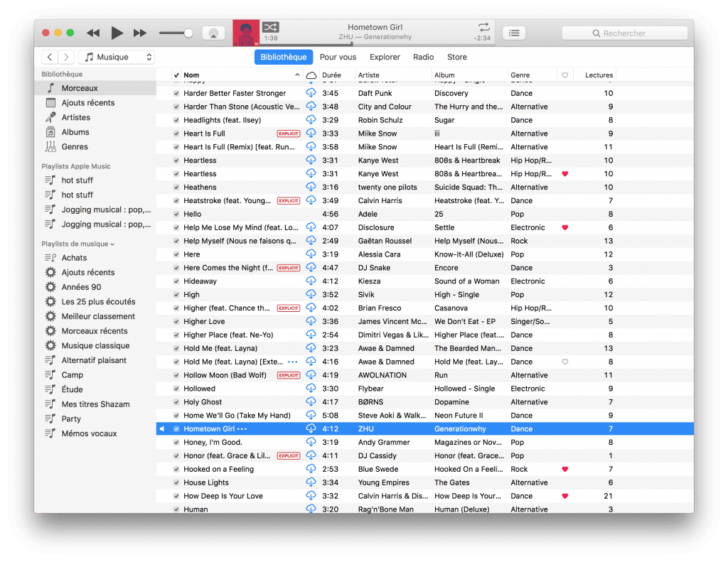The image size is (728, 562).
Task: Open the Up Next list
Action: tap(514, 33)
